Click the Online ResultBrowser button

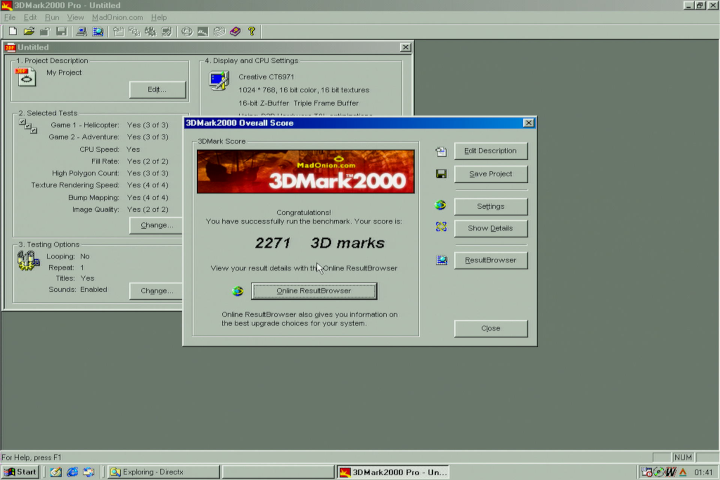[x=314, y=291]
